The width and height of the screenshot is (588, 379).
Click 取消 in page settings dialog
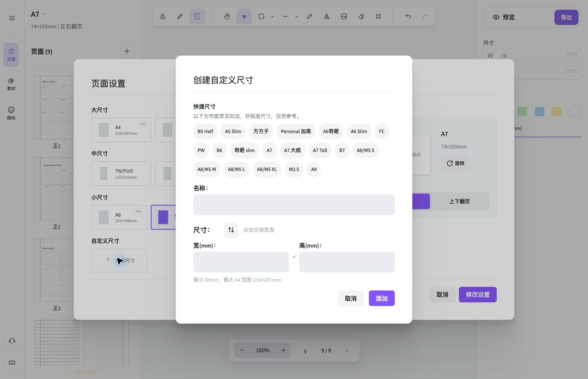(x=443, y=295)
